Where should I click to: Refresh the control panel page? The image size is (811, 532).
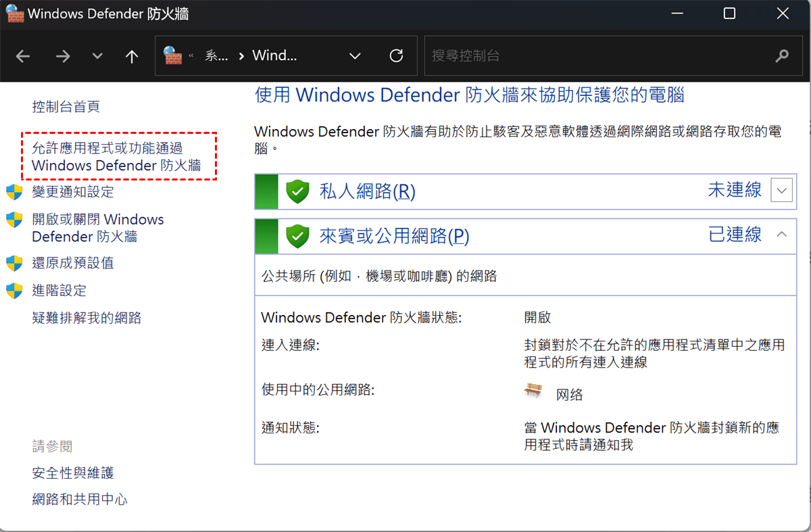pyautogui.click(x=397, y=55)
